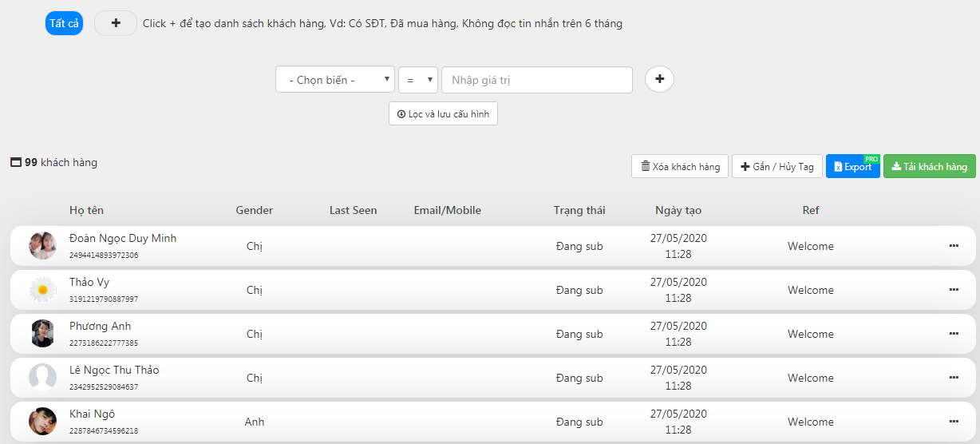Viewport: 980px width, 444px height.
Task: Open options menu for Thảo Vy
Action: pyautogui.click(x=954, y=290)
